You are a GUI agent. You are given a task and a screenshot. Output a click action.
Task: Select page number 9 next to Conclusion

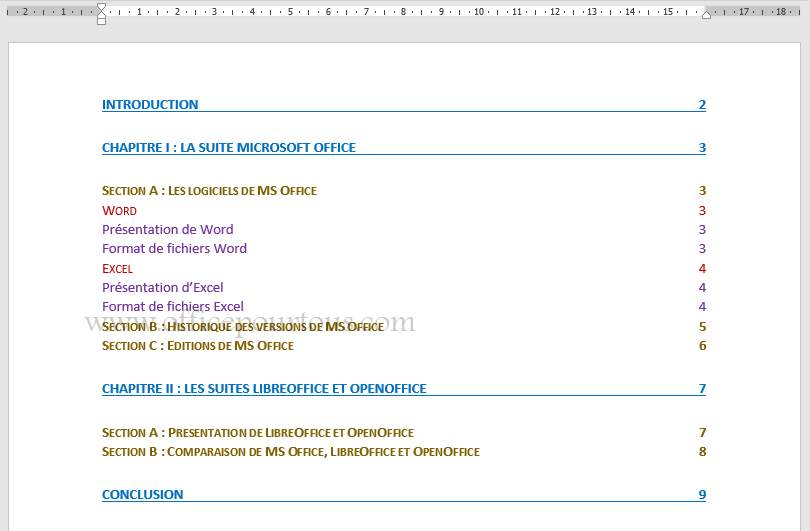coord(702,495)
